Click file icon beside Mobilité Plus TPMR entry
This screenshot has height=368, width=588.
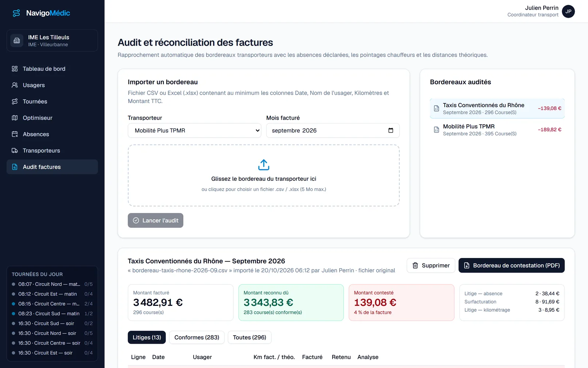437,130
